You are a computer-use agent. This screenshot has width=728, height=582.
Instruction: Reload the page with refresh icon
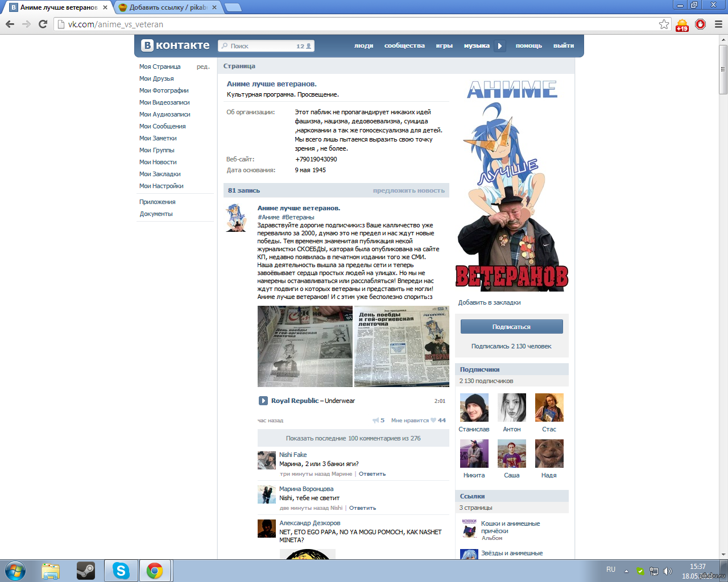[x=43, y=24]
